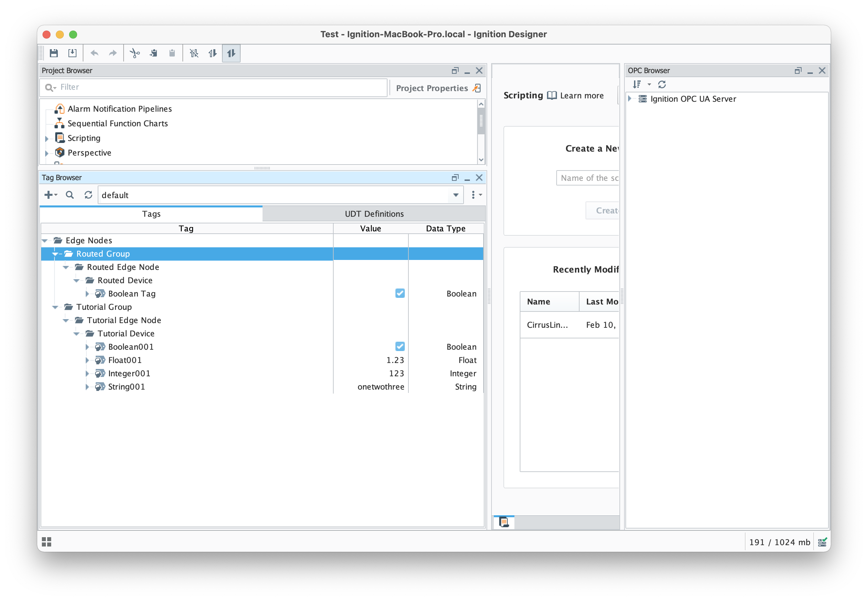The width and height of the screenshot is (868, 601).
Task: Expand the Ignition OPC UA Server node
Action: click(630, 99)
